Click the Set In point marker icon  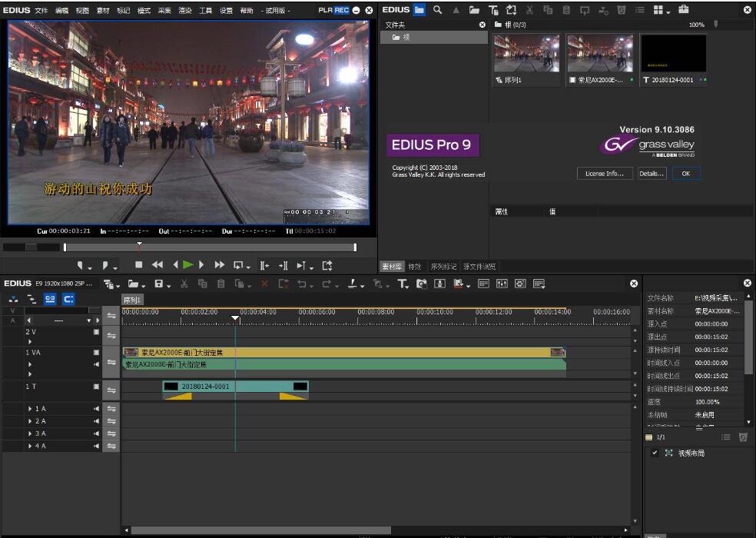point(80,265)
